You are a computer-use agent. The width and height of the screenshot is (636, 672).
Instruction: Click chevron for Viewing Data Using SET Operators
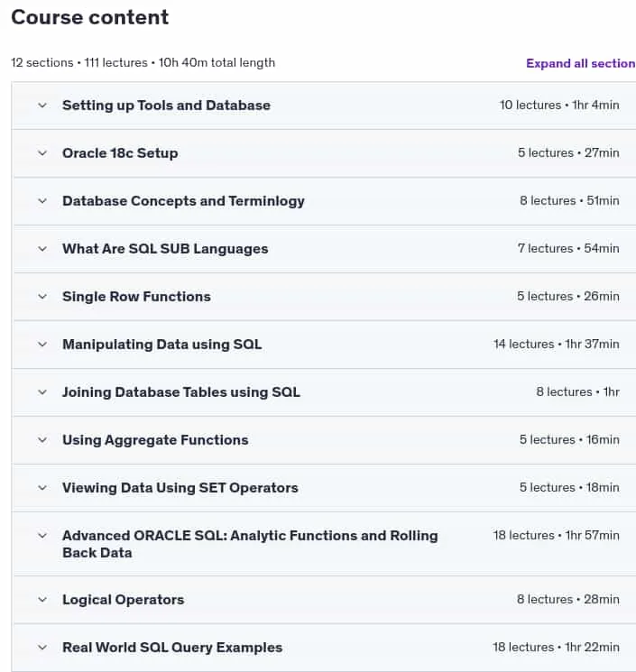point(42,488)
